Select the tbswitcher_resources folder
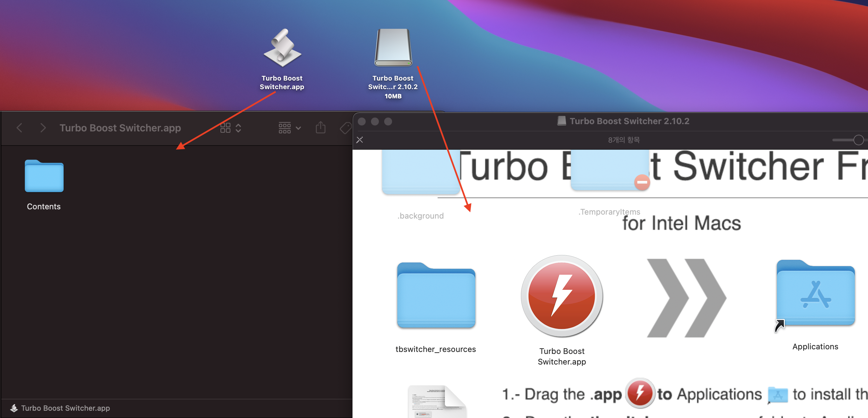The width and height of the screenshot is (868, 418). pyautogui.click(x=436, y=296)
